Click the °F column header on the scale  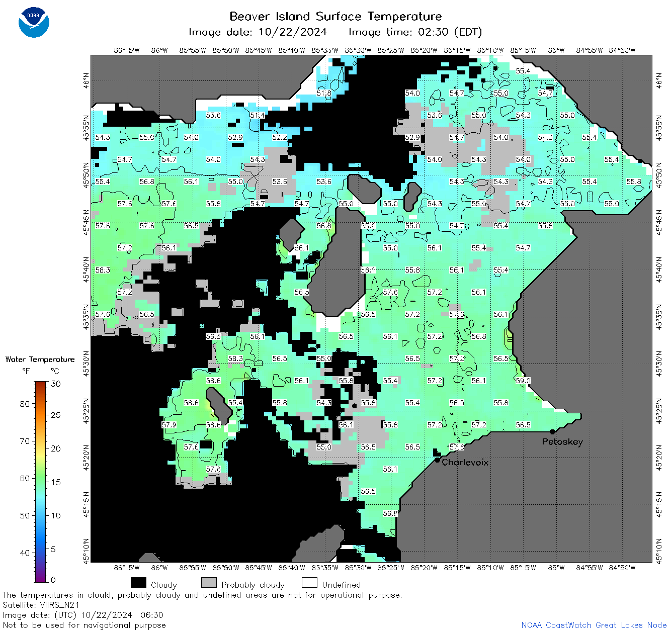(x=26, y=371)
